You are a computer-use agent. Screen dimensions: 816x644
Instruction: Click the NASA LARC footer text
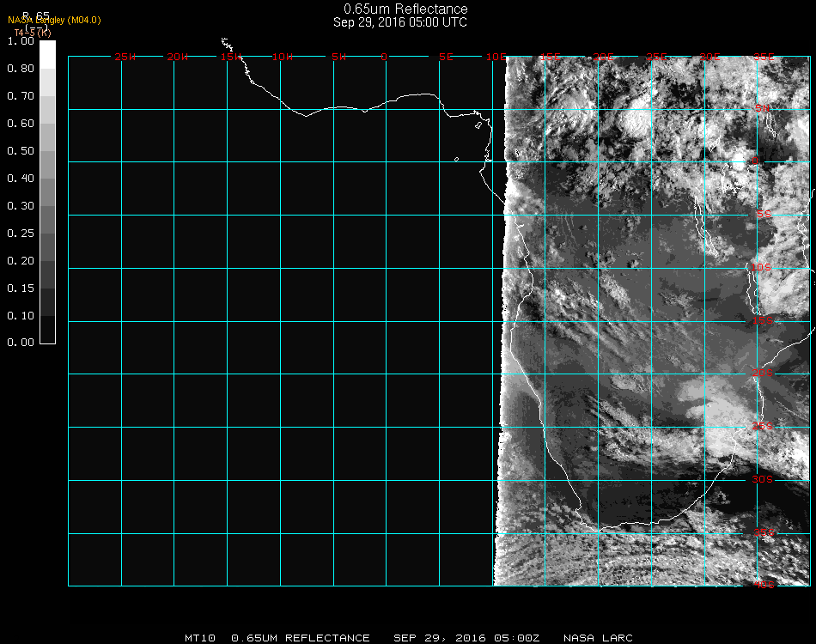(x=598, y=638)
